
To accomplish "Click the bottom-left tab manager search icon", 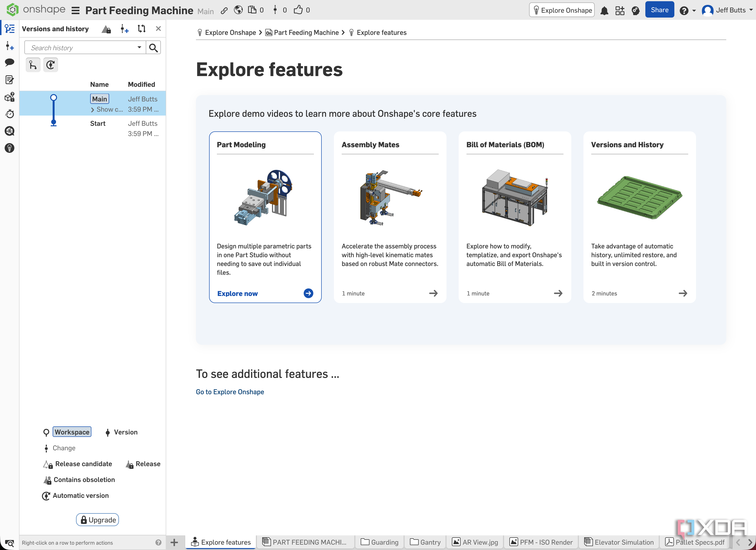I will [x=9, y=543].
